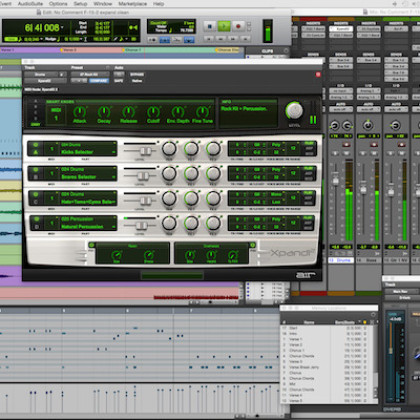Click the main counter display 6|4|008
This screenshot has width=420, height=420.
(42, 28)
